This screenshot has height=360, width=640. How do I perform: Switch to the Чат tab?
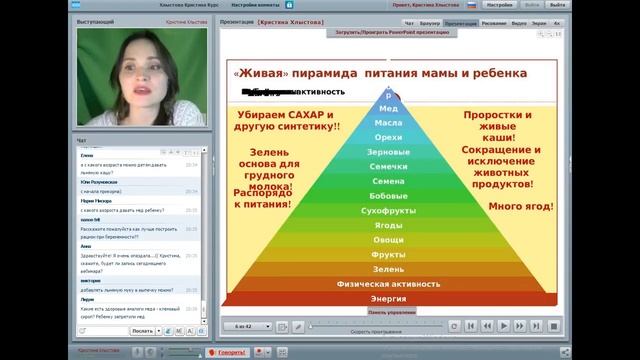409,23
